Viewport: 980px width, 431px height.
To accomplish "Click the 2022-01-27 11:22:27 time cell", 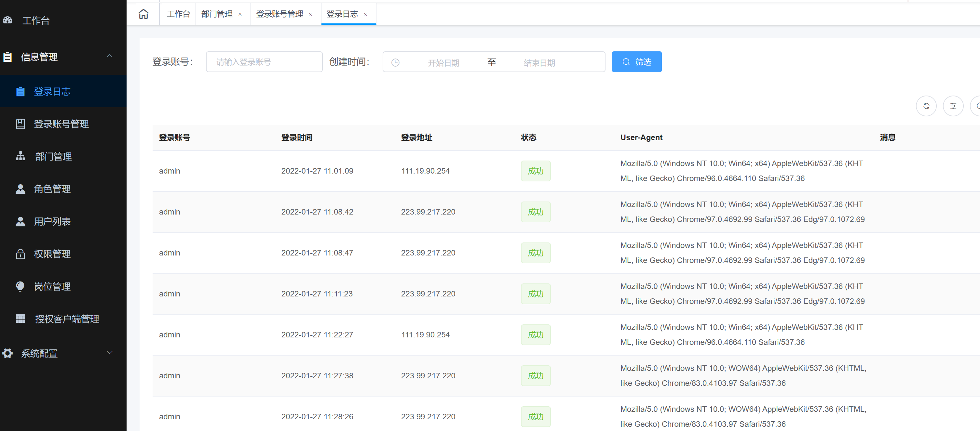I will [317, 334].
